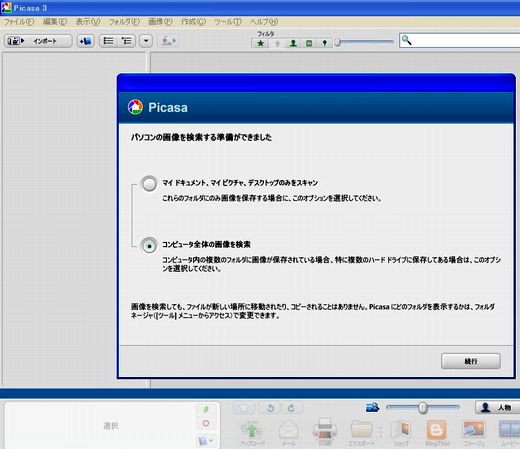Click the thumbnail zoom slider

coord(423,407)
